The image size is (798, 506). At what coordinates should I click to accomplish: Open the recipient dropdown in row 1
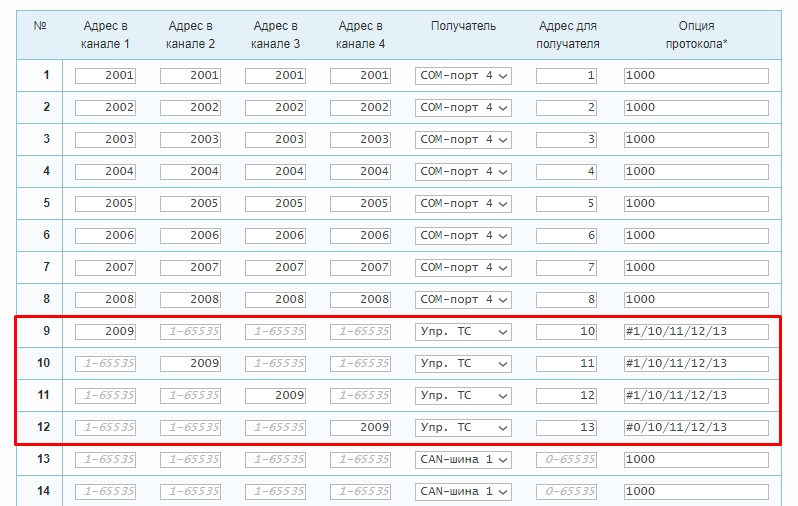tap(463, 76)
